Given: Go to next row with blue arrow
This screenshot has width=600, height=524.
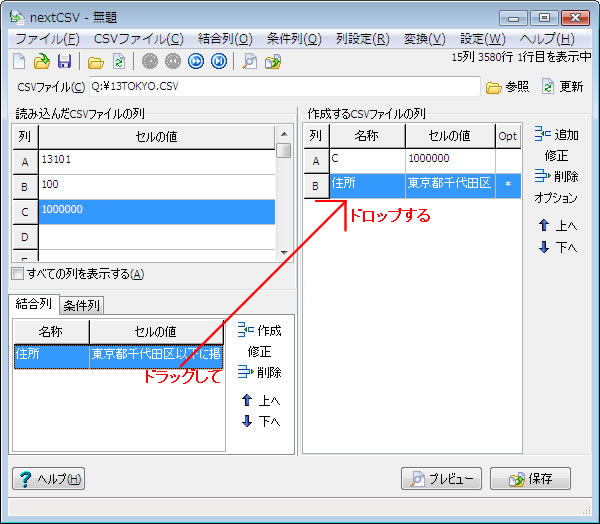Looking at the screenshot, I should point(196,62).
